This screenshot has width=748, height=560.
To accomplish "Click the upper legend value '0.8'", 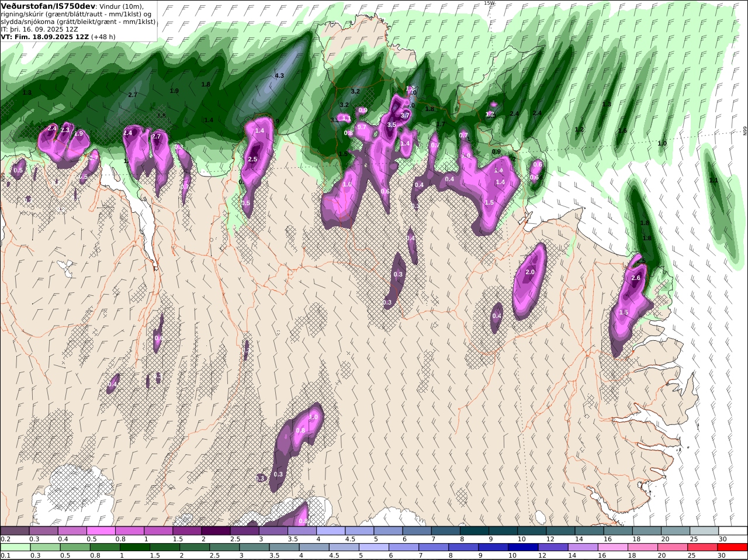I will 120,539.
